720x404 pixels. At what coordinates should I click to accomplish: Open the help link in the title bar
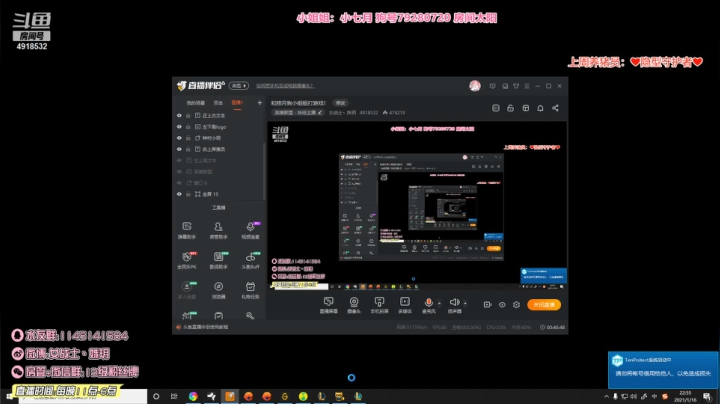click(x=285, y=86)
